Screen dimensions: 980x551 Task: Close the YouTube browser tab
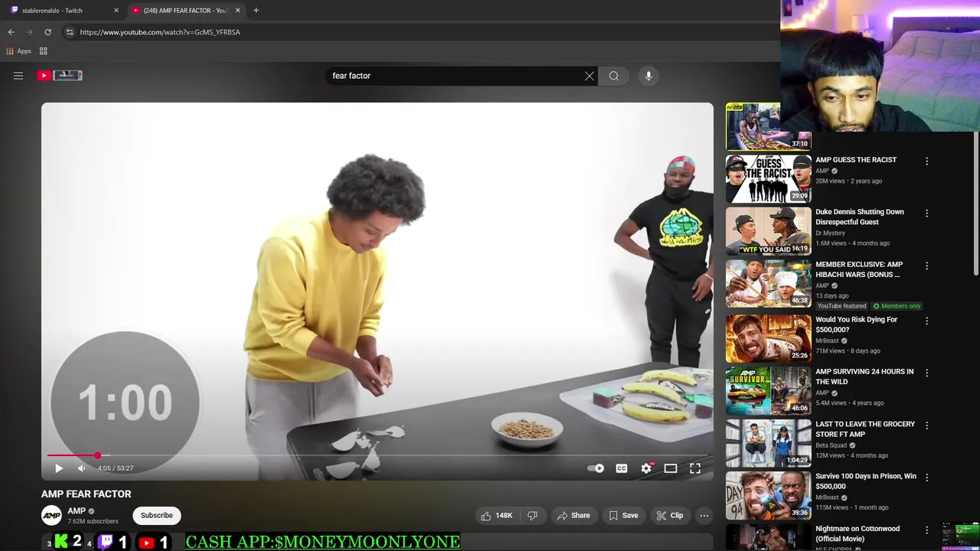[x=237, y=10]
